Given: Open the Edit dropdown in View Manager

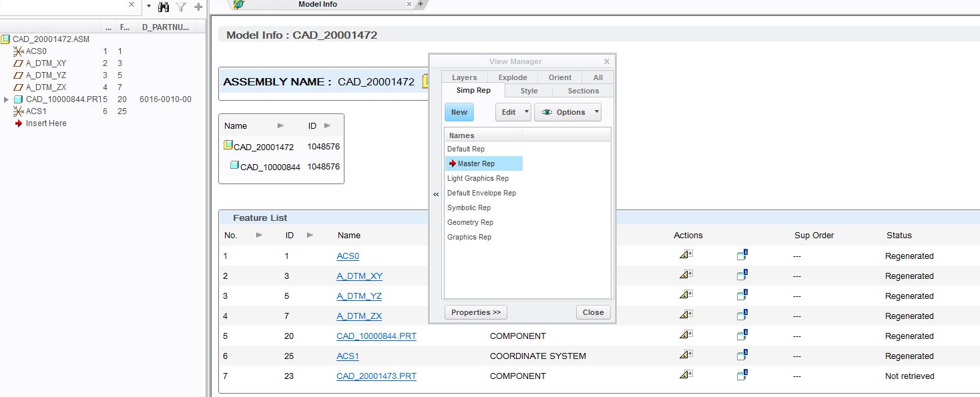Looking at the screenshot, I should pyautogui.click(x=513, y=112).
